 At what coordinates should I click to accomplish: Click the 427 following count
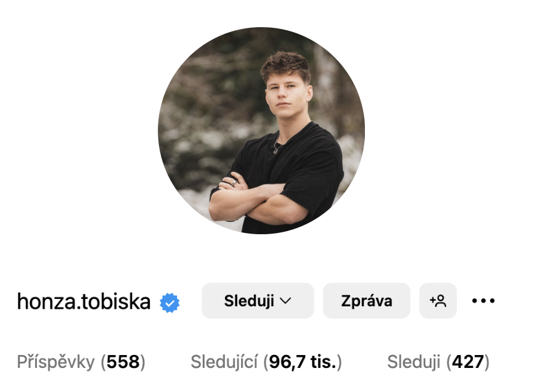(x=468, y=362)
